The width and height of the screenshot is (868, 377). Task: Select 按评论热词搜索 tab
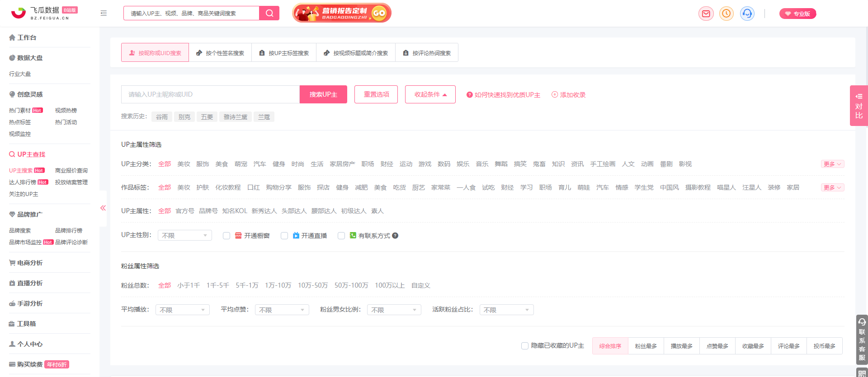coord(427,52)
